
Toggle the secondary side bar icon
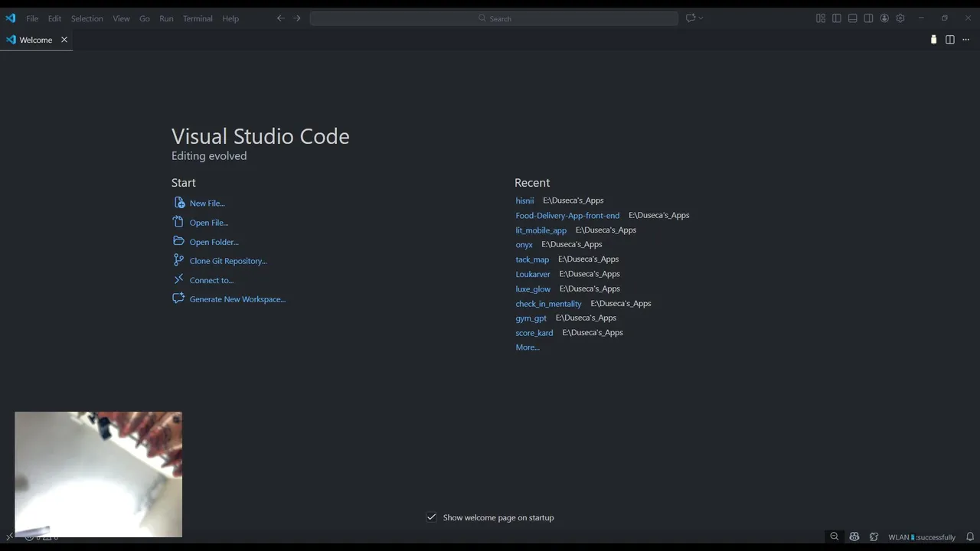pos(868,18)
